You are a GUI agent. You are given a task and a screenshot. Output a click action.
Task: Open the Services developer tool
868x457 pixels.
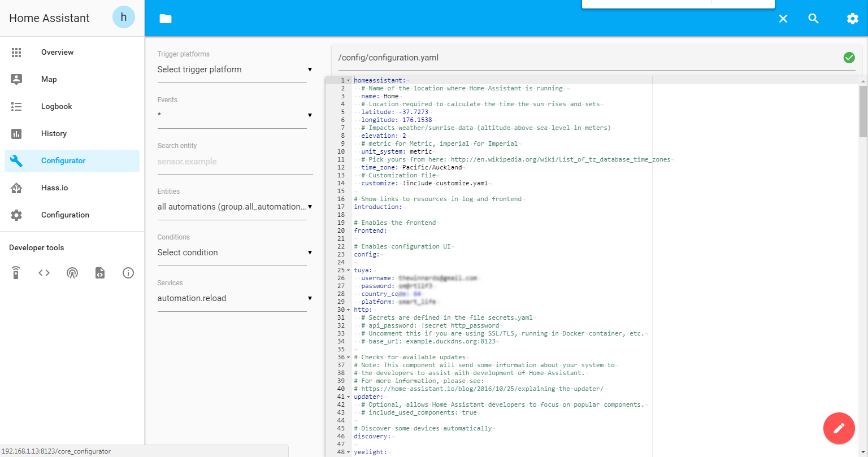15,272
